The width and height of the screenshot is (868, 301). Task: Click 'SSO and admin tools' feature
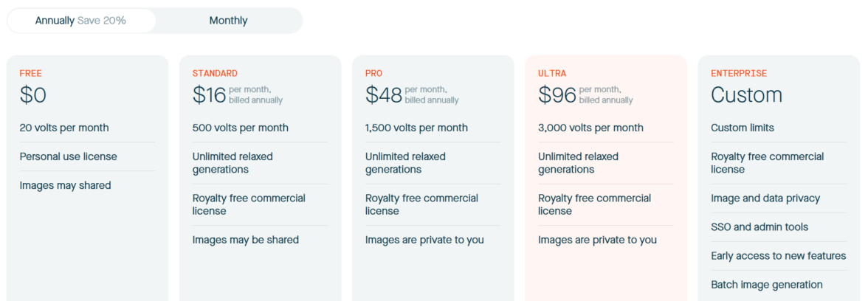pos(759,227)
